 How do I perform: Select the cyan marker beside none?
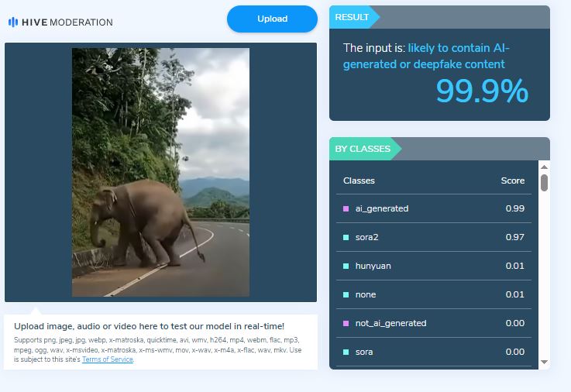coord(346,294)
